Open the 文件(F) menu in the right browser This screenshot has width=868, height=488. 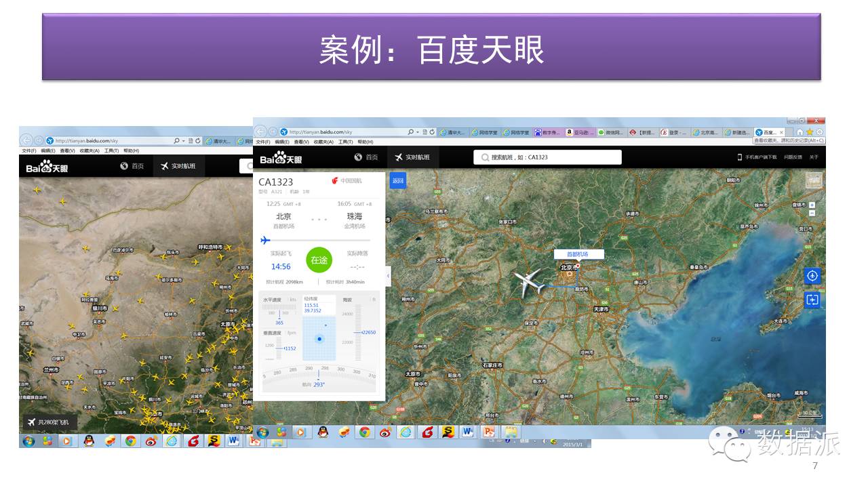(x=264, y=142)
